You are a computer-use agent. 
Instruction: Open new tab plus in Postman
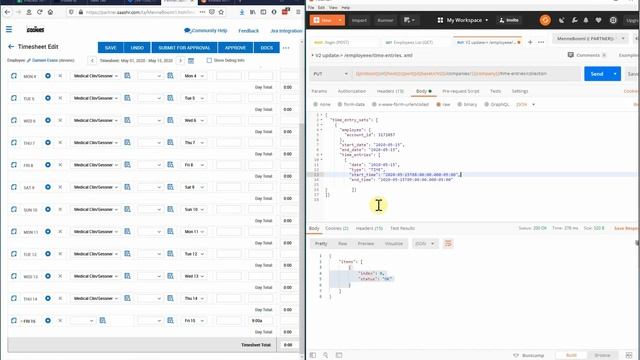click(x=530, y=42)
